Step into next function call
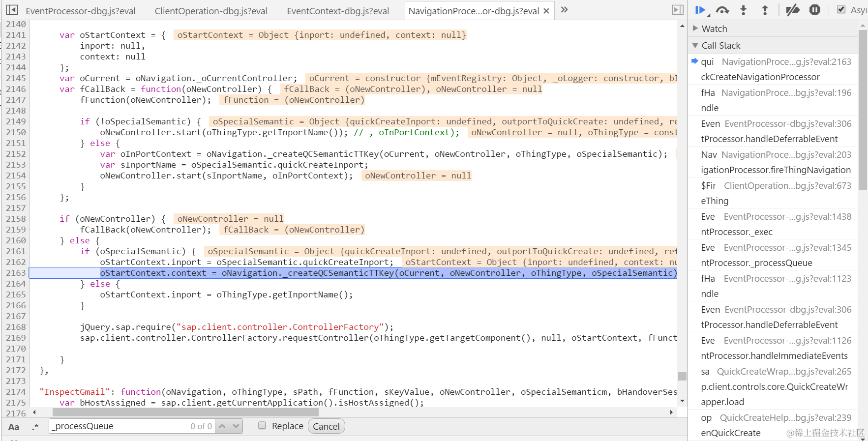The height and width of the screenshot is (441, 868). click(744, 10)
